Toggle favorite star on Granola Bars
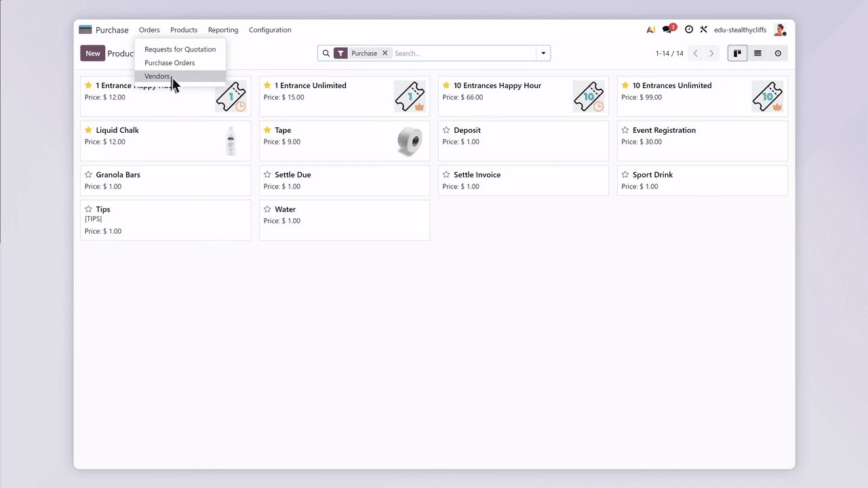This screenshot has width=868, height=488. point(88,175)
